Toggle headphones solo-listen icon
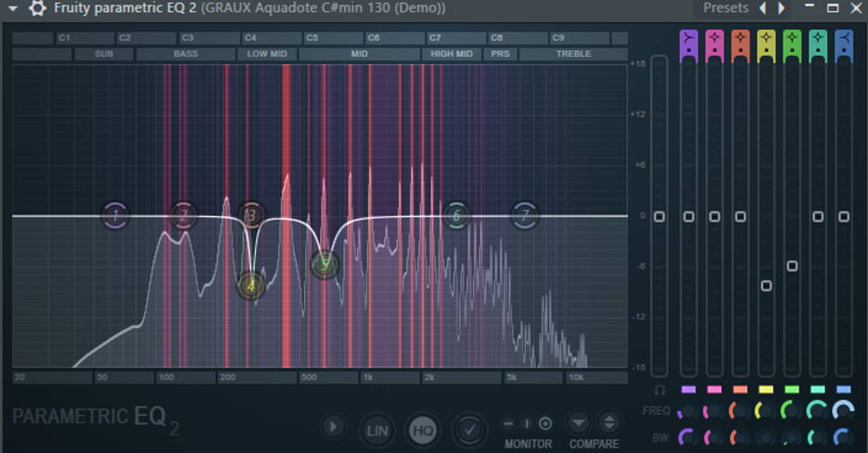Viewport: 868px width, 453px height. [659, 390]
